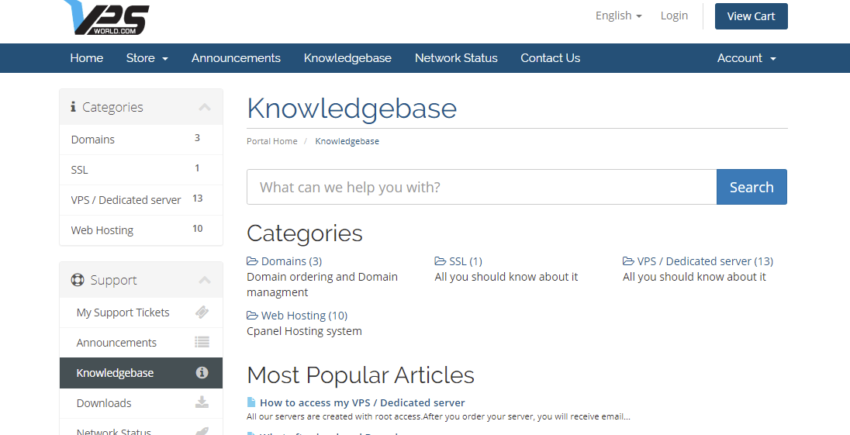Select Domains in the sidebar categories
This screenshot has width=850, height=435.
[141, 139]
